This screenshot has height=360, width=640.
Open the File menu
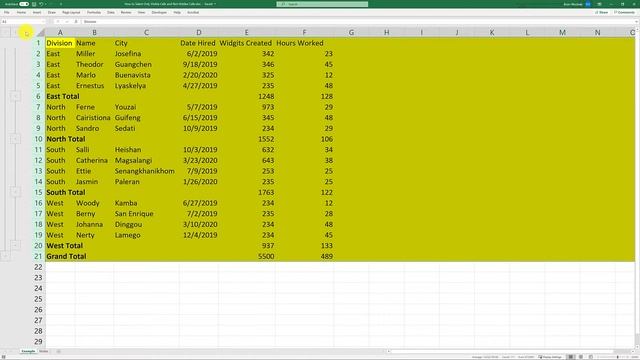click(7, 13)
